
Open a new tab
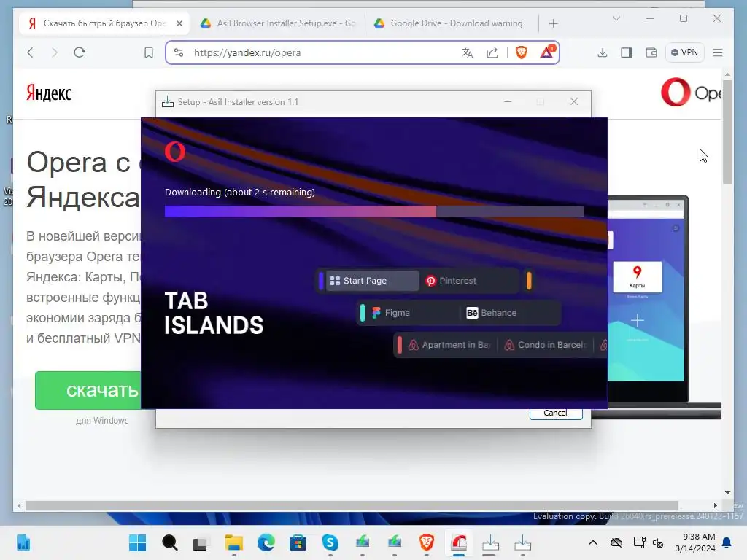click(x=553, y=23)
